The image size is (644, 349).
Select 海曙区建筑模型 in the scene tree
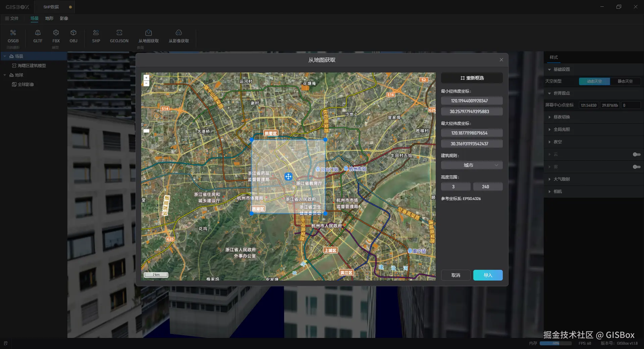pos(32,66)
